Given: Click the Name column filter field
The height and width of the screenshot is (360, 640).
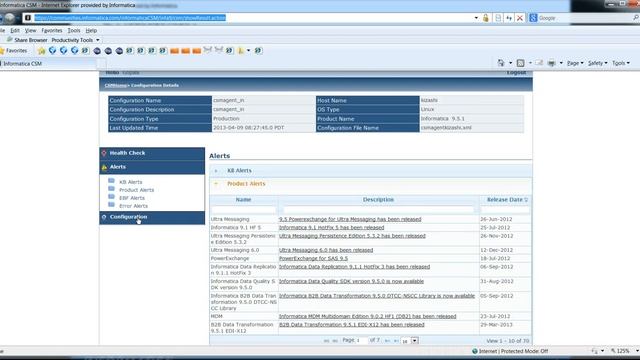Looking at the screenshot, I should tap(244, 210).
